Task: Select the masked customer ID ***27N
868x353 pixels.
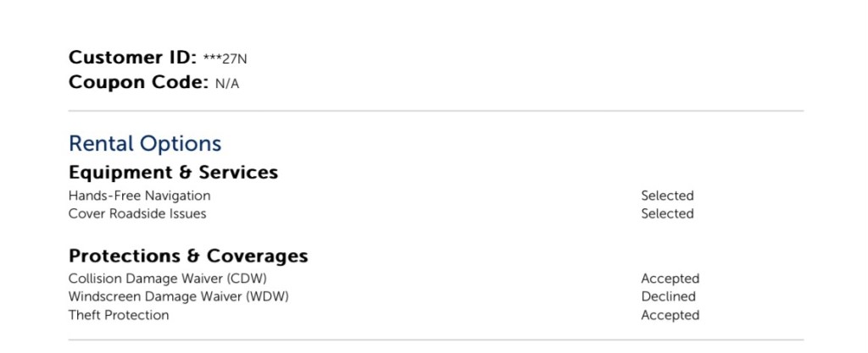Action: click(x=225, y=59)
